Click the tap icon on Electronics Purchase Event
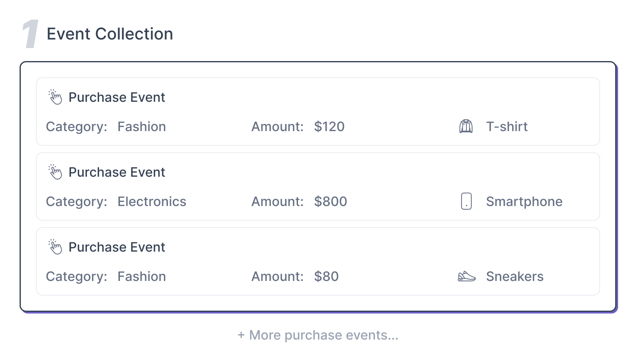This screenshot has width=636, height=364. click(55, 172)
